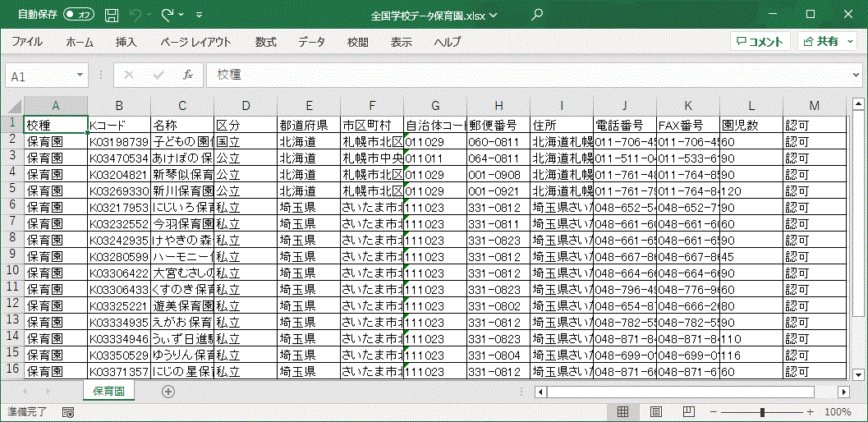Open the 挿入 ribbon tab
Viewport: 868px width, 422px height.
[x=126, y=42]
